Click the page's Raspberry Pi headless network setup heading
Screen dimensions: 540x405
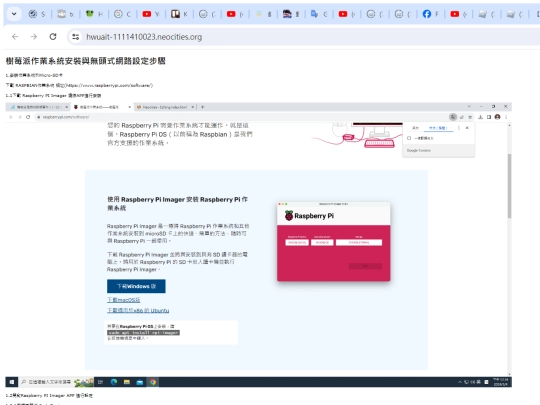pos(86,61)
